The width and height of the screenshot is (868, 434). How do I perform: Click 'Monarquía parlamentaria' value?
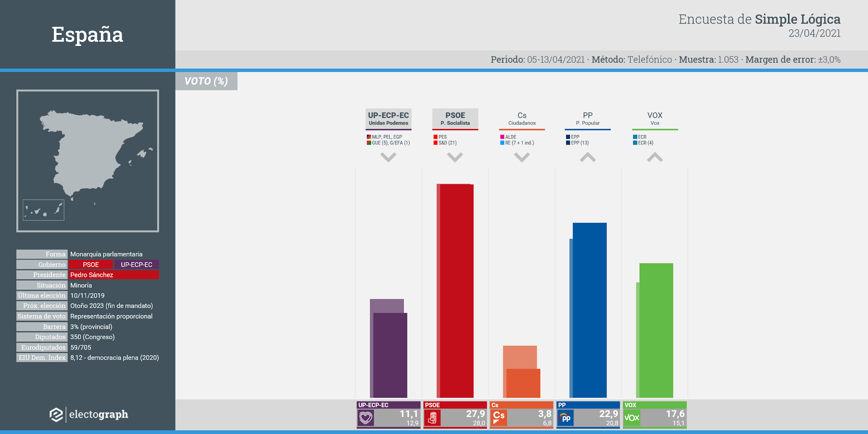coord(106,254)
